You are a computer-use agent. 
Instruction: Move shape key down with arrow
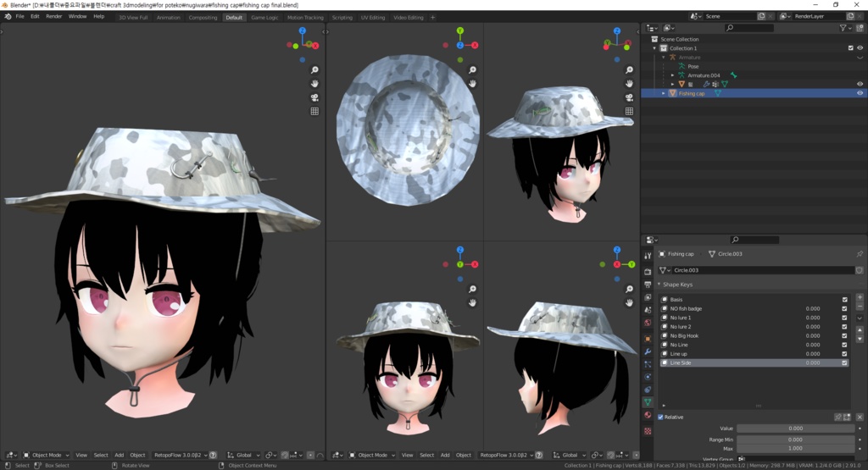pos(860,339)
